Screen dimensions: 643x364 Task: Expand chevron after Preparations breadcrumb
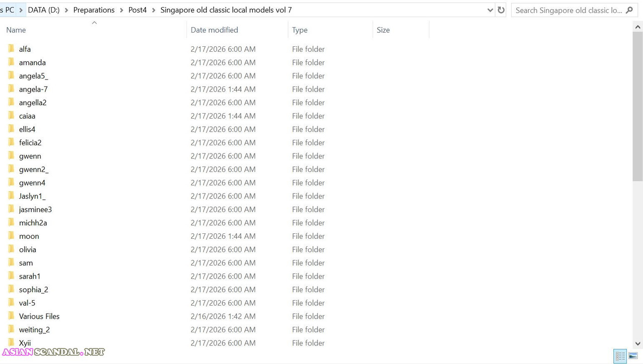click(122, 10)
